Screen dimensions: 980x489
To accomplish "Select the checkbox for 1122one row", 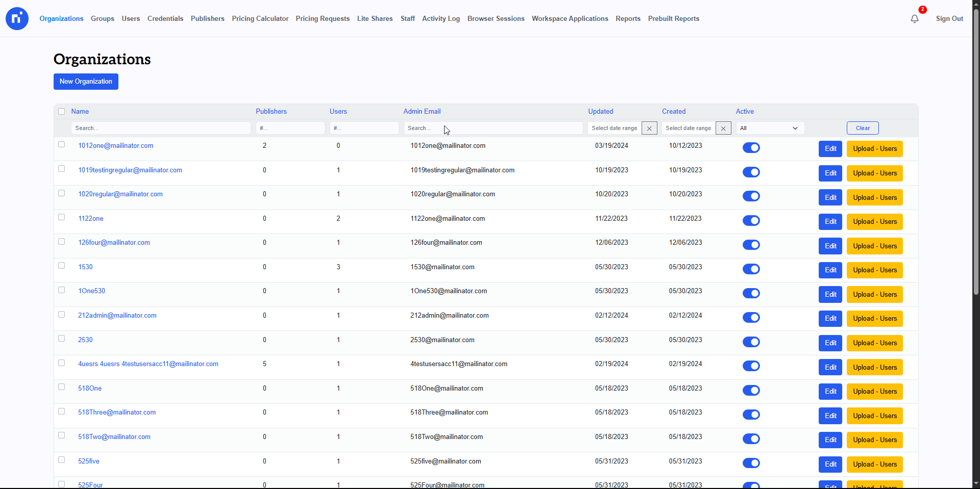I will click(x=62, y=217).
